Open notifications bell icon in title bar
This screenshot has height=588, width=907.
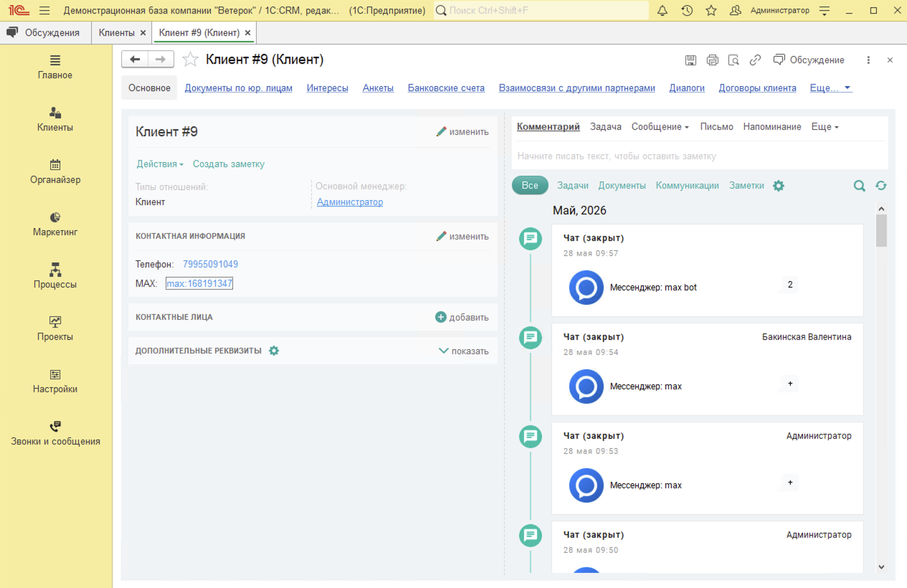(x=663, y=11)
